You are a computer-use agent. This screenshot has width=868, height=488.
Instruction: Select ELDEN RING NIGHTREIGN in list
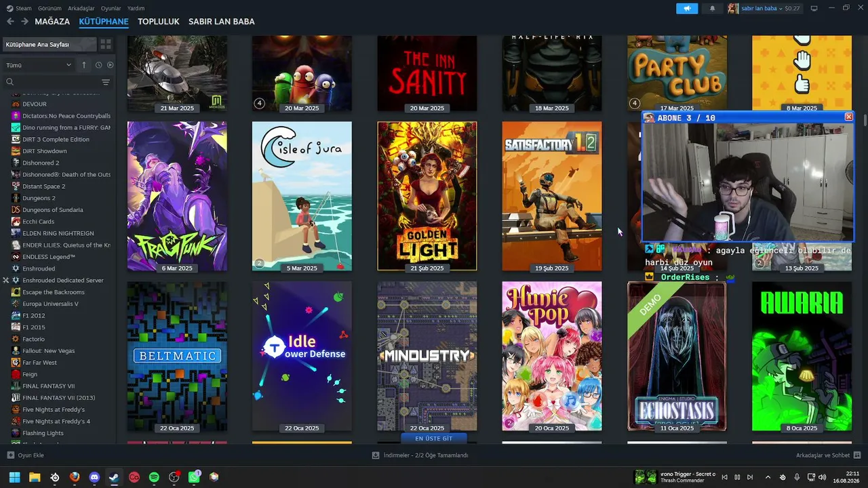click(59, 233)
